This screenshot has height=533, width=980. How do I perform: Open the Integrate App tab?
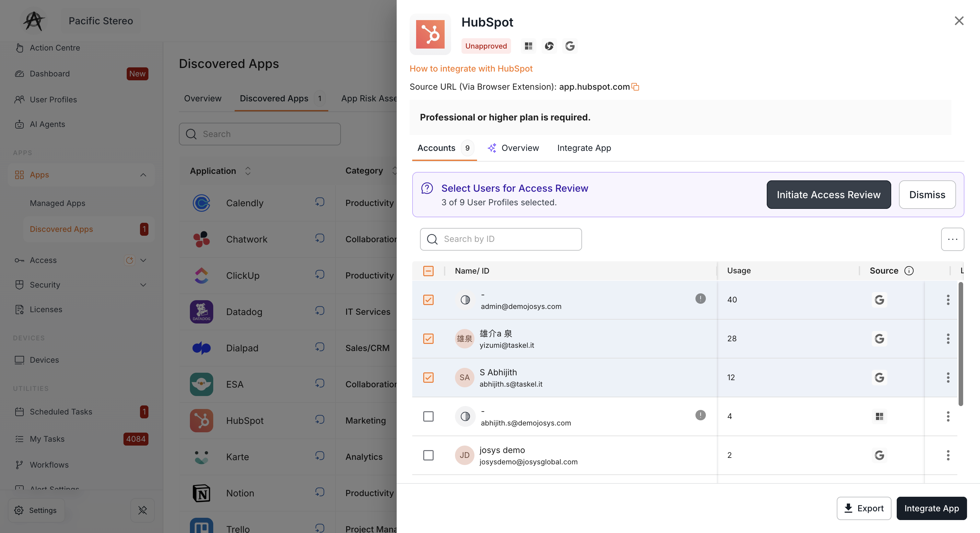[x=584, y=148]
